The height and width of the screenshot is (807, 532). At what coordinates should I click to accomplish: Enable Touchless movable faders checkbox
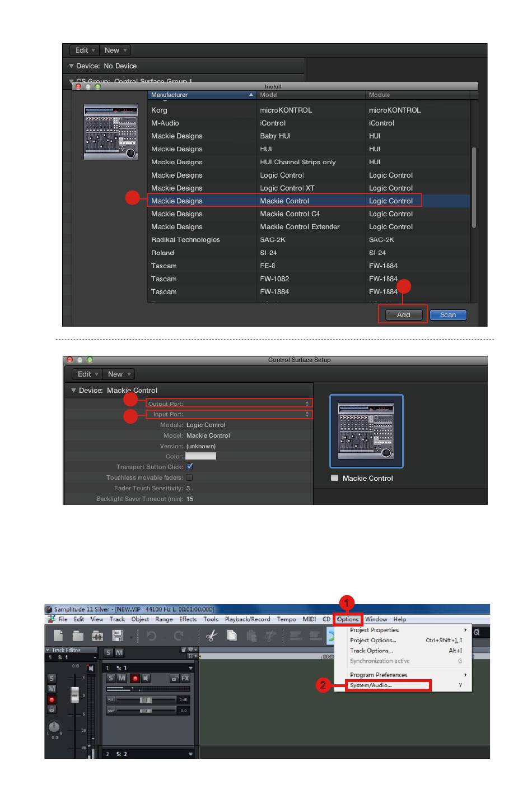[x=189, y=477]
